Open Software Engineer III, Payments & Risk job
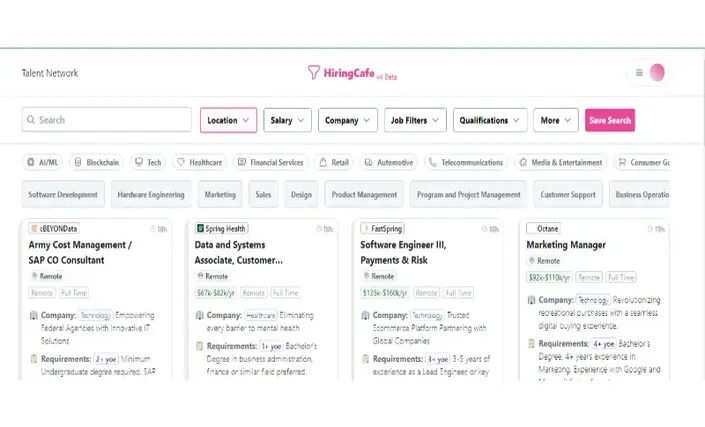705x427 pixels. 403,252
